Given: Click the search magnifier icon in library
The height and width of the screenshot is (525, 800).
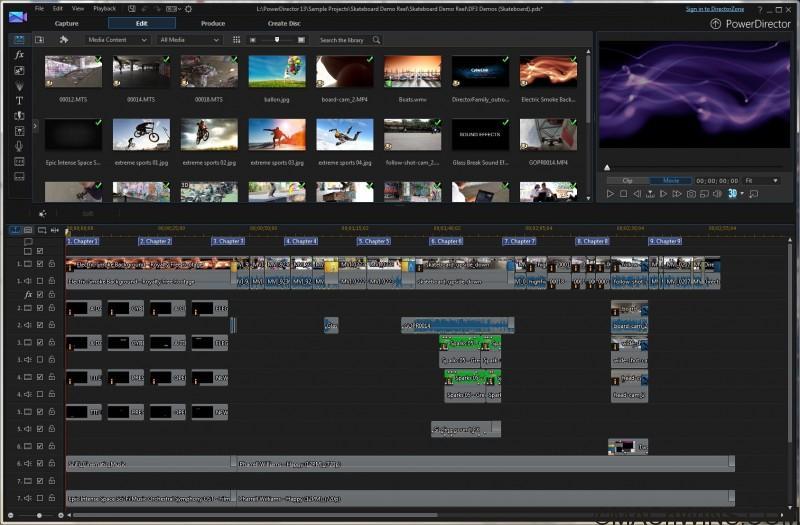Looking at the screenshot, I should click(x=377, y=40).
